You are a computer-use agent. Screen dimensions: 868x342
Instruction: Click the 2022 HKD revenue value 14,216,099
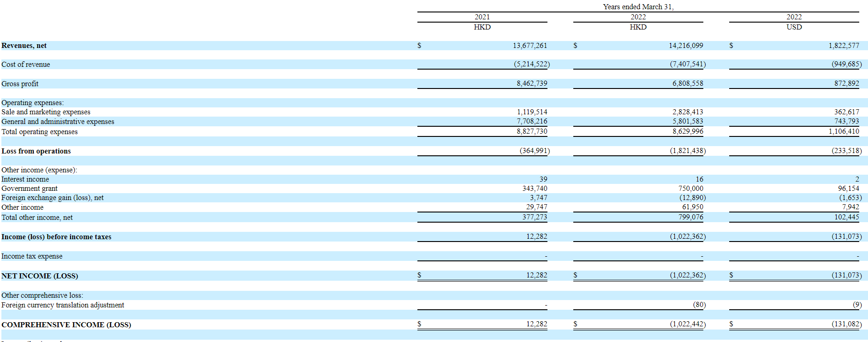(x=686, y=46)
